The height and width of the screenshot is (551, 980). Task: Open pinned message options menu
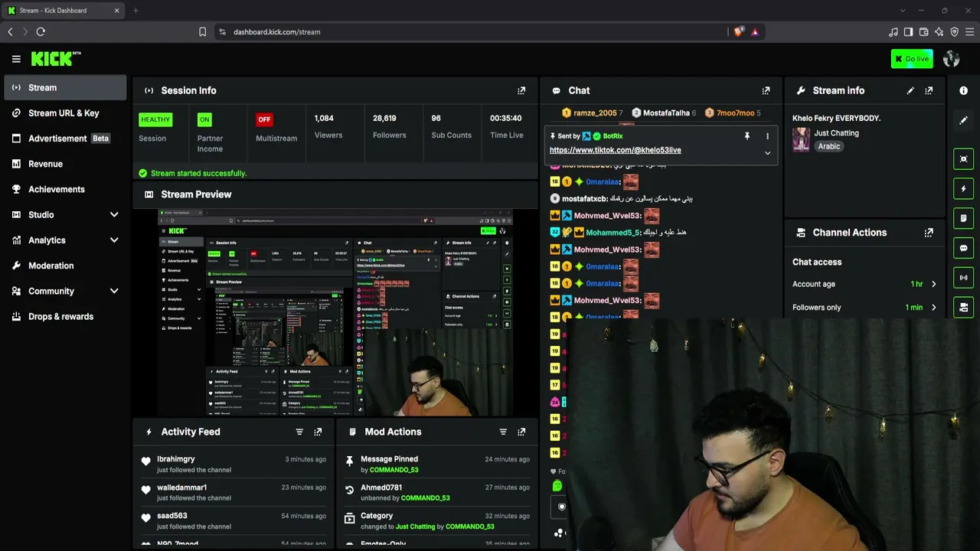tap(767, 136)
